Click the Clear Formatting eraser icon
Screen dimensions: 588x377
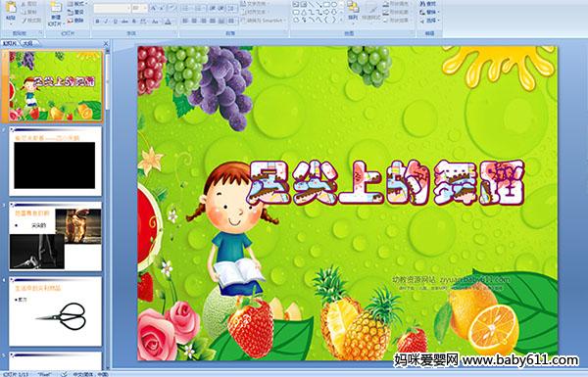point(172,8)
